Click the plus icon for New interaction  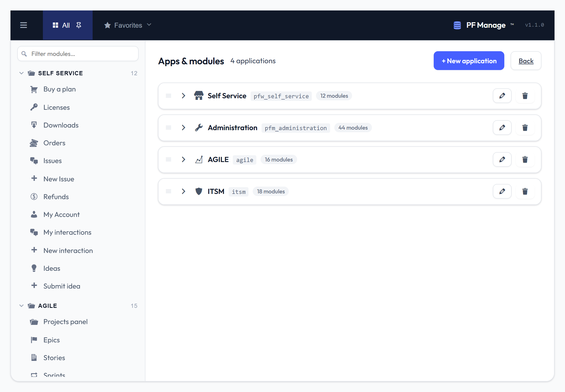coord(34,250)
